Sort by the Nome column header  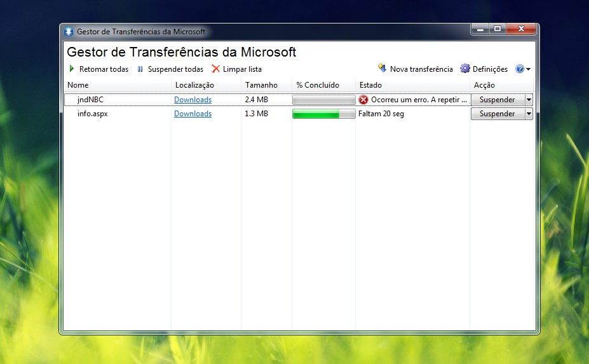(x=117, y=85)
